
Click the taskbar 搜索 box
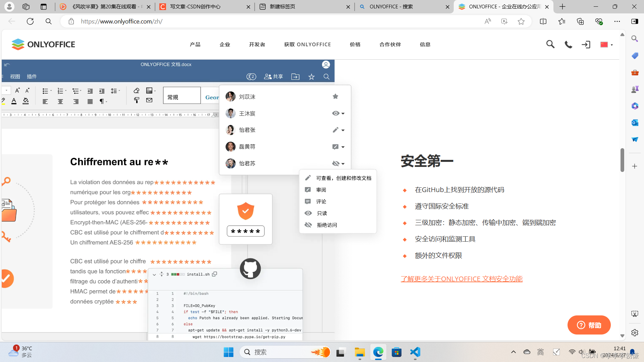click(285, 352)
